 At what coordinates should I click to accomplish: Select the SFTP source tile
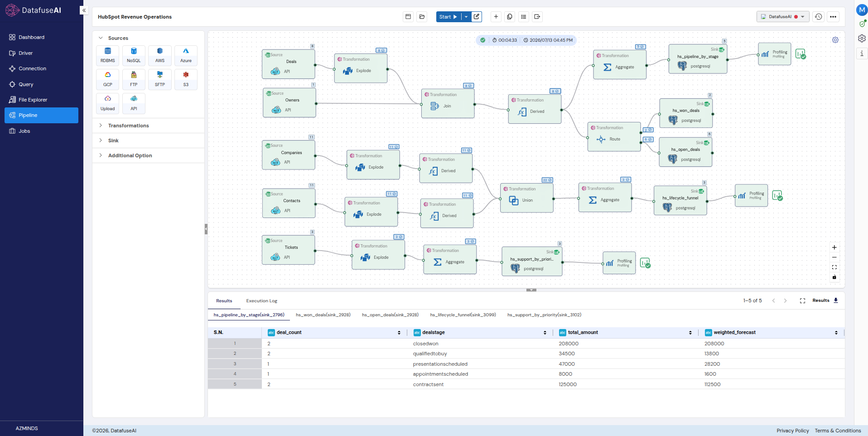[160, 79]
